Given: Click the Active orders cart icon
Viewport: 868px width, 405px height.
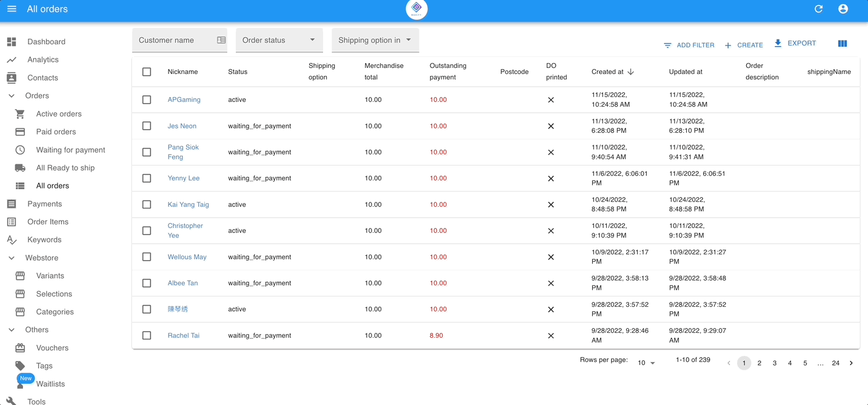Looking at the screenshot, I should 20,114.
